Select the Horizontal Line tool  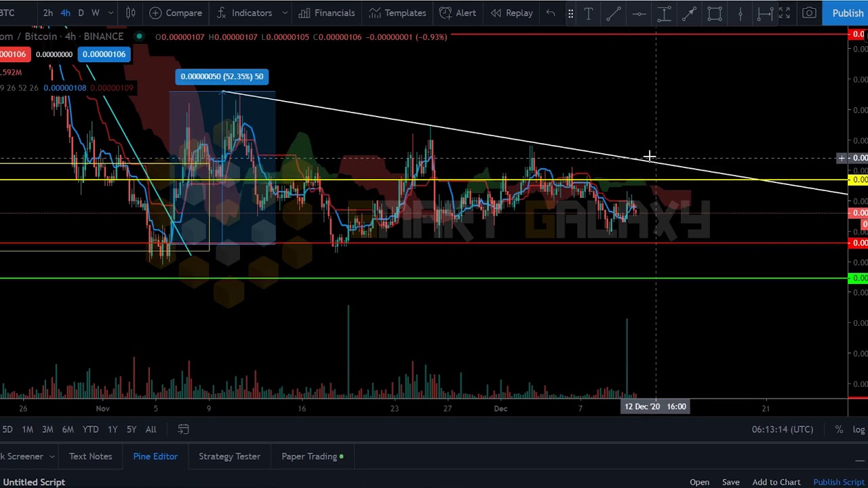point(639,13)
